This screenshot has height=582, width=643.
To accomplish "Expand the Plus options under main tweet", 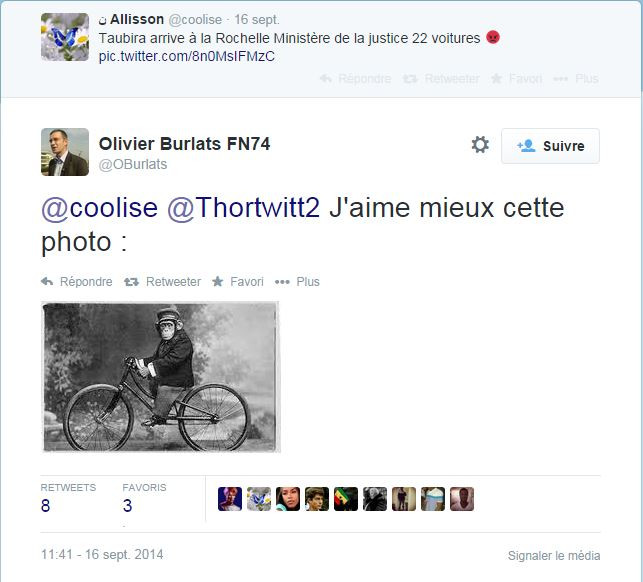I will coord(297,282).
